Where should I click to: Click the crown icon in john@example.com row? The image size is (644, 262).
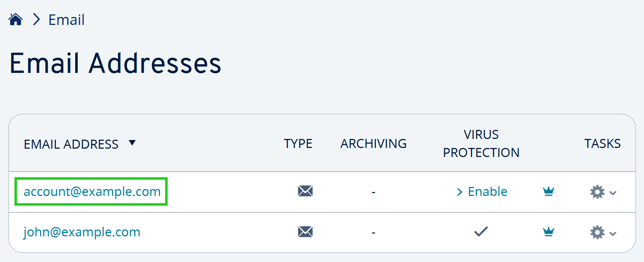point(549,232)
